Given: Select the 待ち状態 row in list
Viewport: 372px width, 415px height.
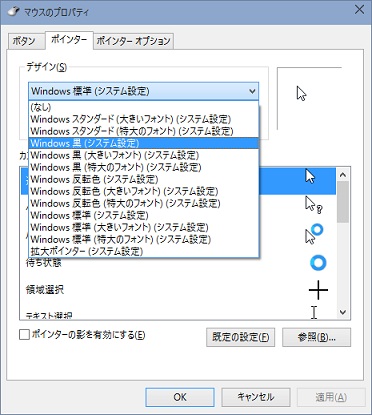Looking at the screenshot, I should click(178, 263).
